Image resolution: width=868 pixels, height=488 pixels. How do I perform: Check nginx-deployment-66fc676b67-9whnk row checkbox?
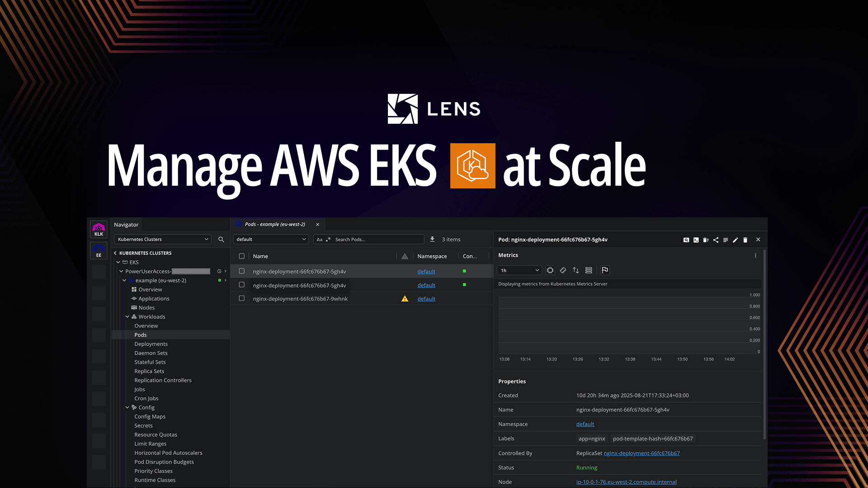tap(242, 299)
